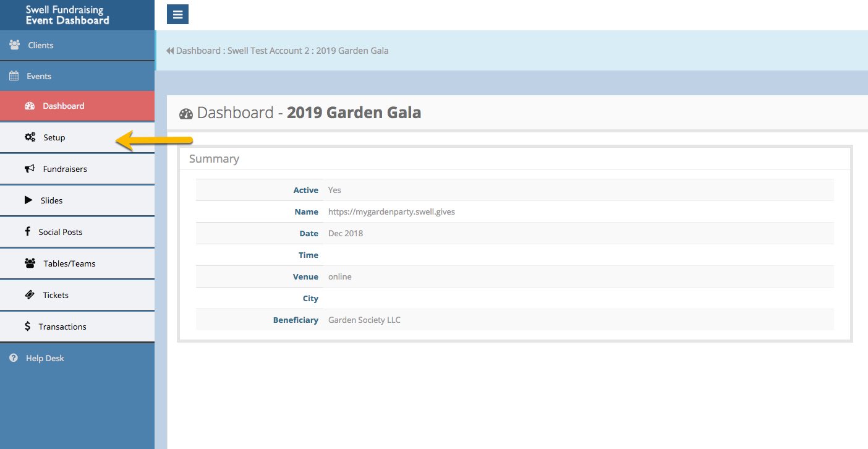Click the Fundraisers megaphone icon

(30, 169)
